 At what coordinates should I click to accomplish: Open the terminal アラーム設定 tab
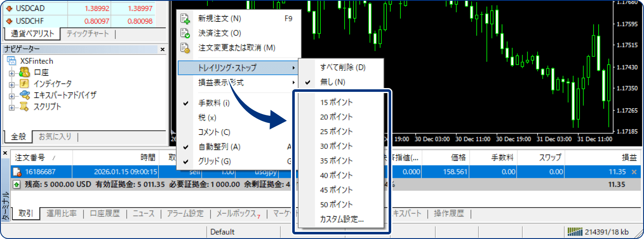(x=185, y=213)
